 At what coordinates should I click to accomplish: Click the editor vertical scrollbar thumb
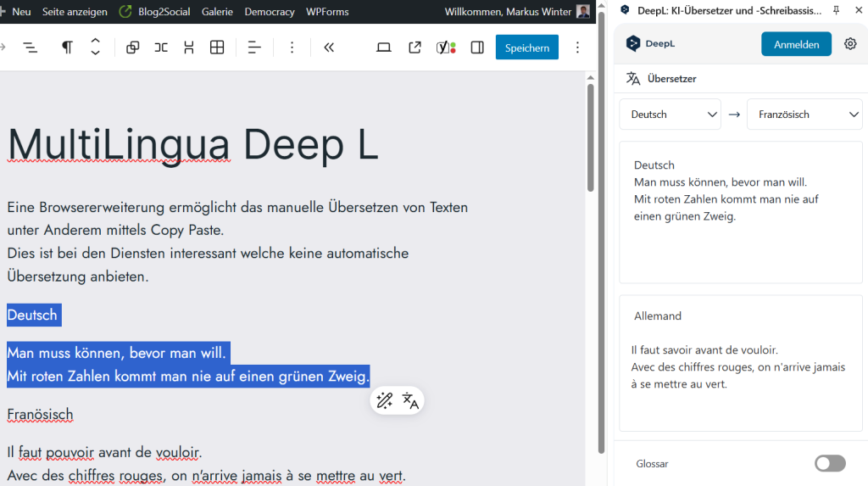coord(591,137)
